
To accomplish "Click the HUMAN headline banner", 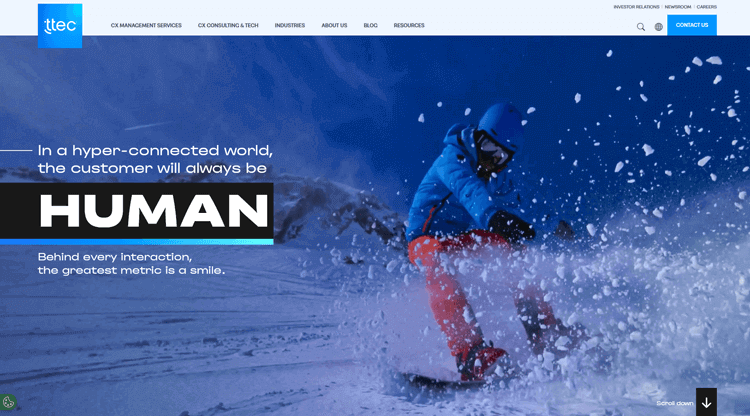I will point(137,211).
